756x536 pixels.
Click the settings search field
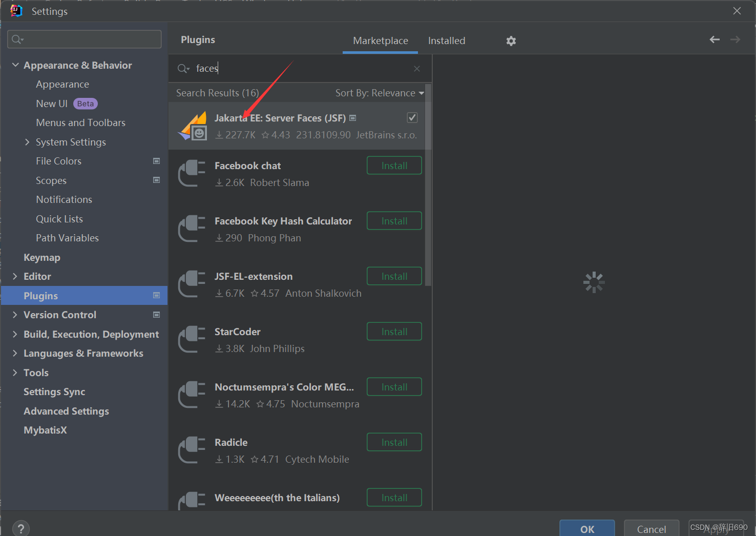(84, 39)
